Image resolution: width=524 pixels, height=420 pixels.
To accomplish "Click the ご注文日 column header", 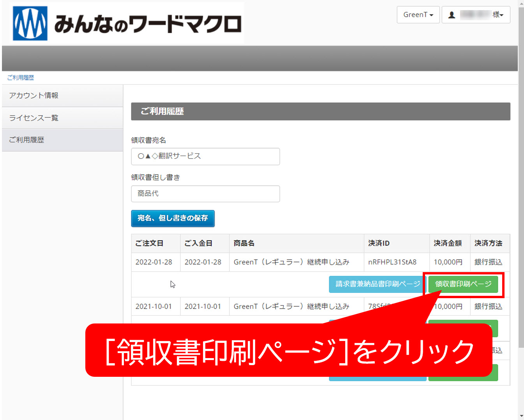I will (x=150, y=243).
